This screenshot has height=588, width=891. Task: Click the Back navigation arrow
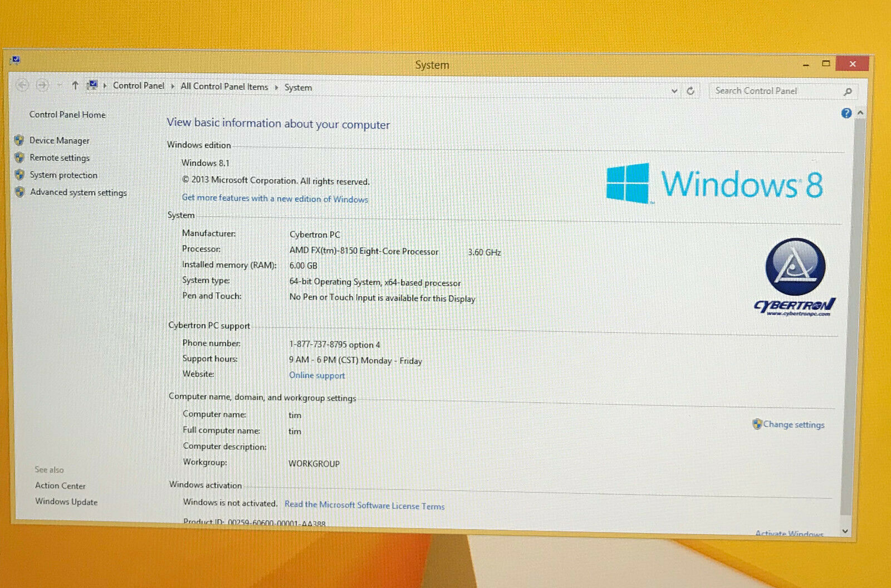[x=22, y=85]
